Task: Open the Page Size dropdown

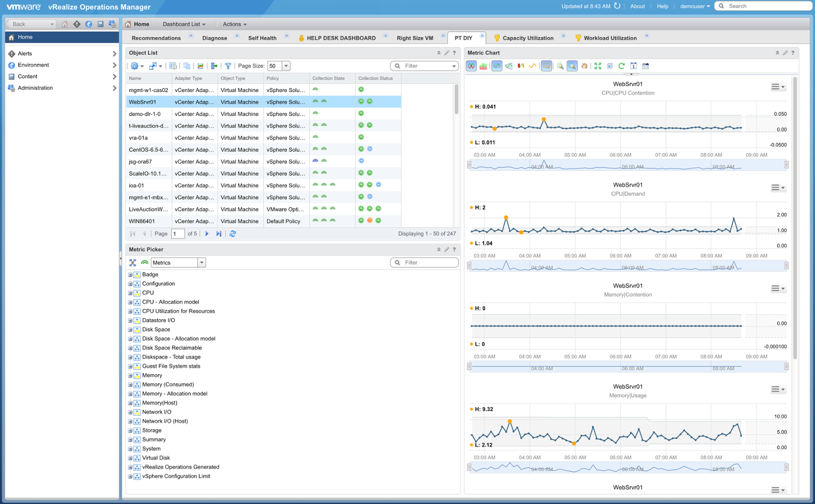Action: tap(286, 66)
